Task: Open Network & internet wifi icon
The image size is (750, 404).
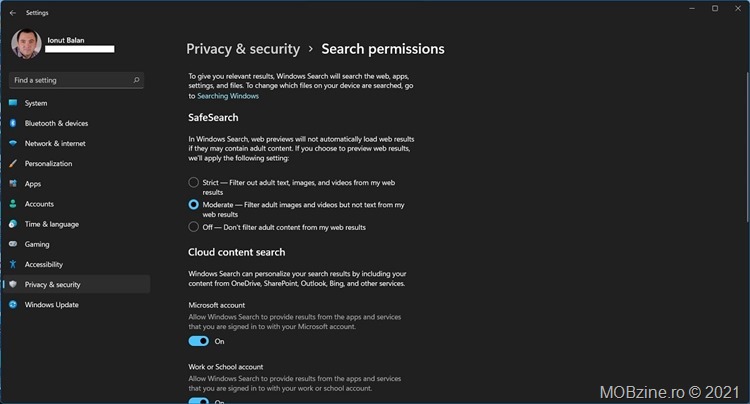Action: pyautogui.click(x=13, y=143)
